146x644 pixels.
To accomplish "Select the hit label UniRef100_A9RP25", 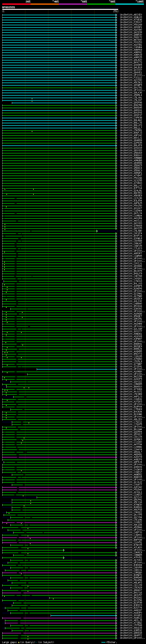I will (x=131, y=58).
